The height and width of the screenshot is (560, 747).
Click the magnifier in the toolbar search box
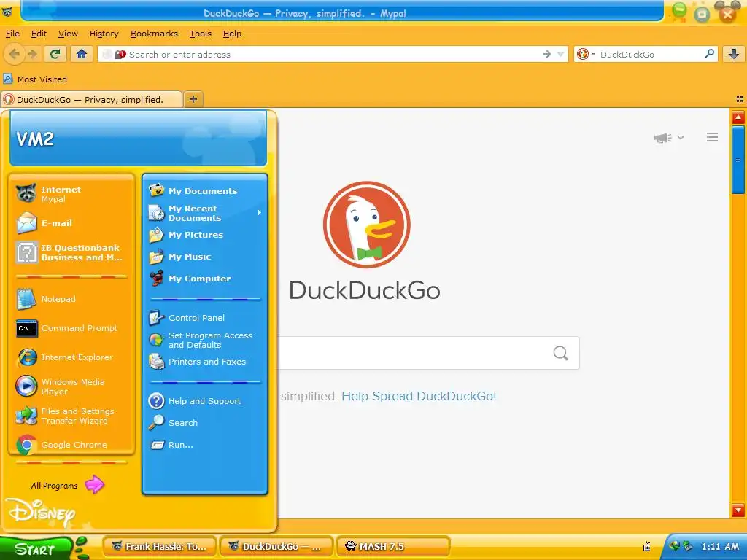709,54
